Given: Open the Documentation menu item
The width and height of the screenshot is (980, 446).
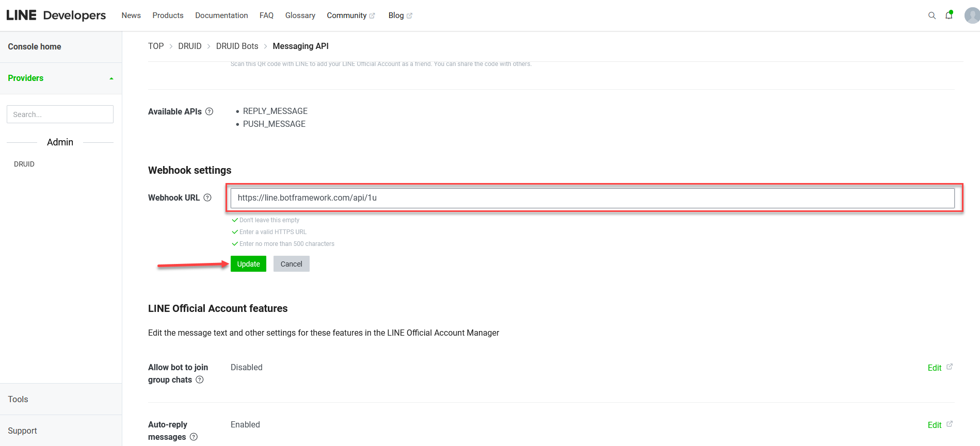Looking at the screenshot, I should (221, 15).
